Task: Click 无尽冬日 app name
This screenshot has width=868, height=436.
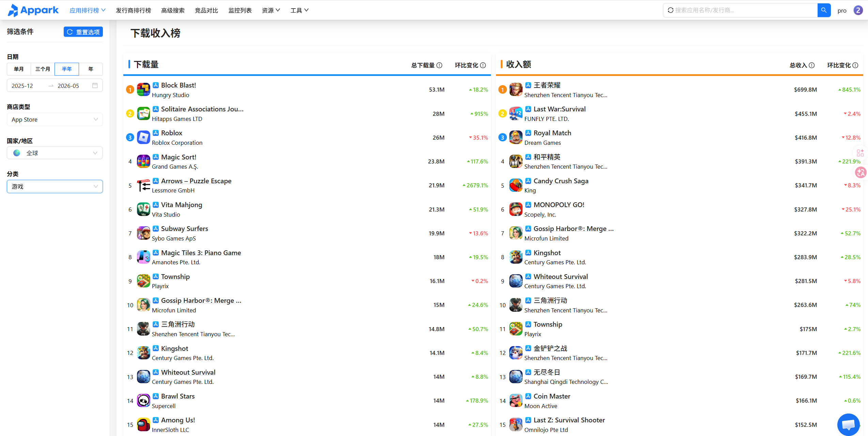Action: pyautogui.click(x=547, y=372)
